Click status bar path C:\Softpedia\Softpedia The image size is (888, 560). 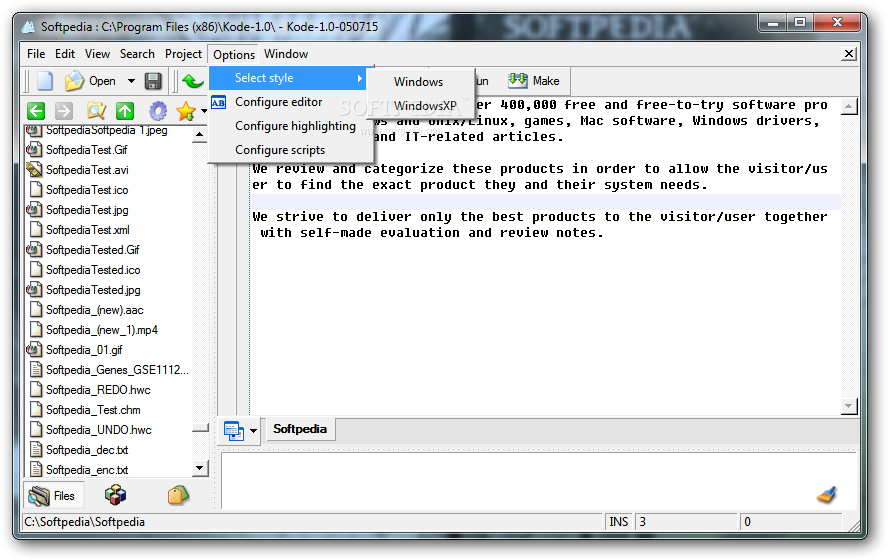(84, 522)
